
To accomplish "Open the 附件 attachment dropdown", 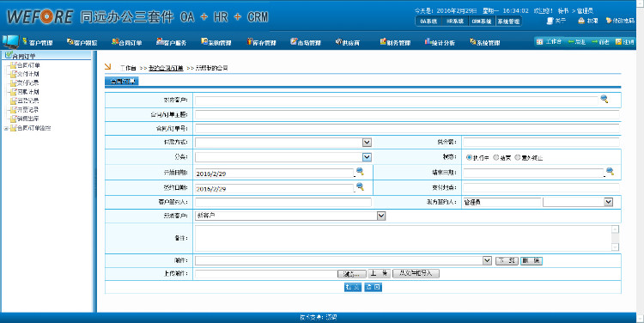I will coord(343,260).
